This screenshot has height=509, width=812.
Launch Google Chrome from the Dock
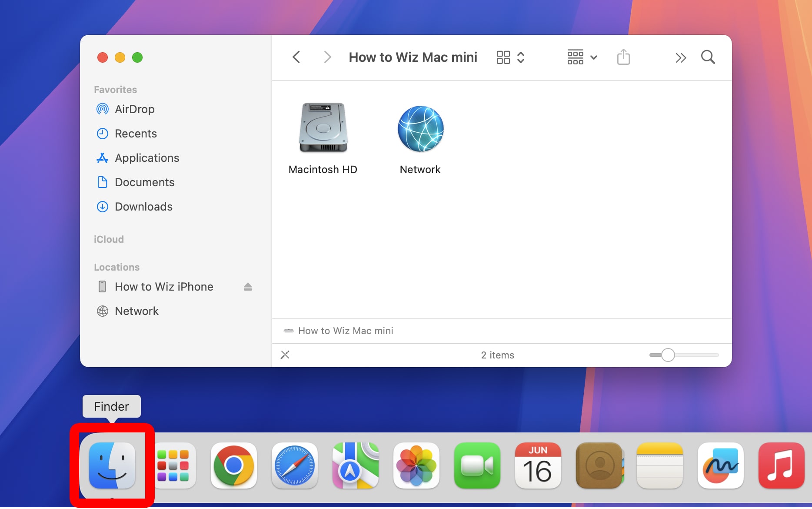pyautogui.click(x=234, y=465)
